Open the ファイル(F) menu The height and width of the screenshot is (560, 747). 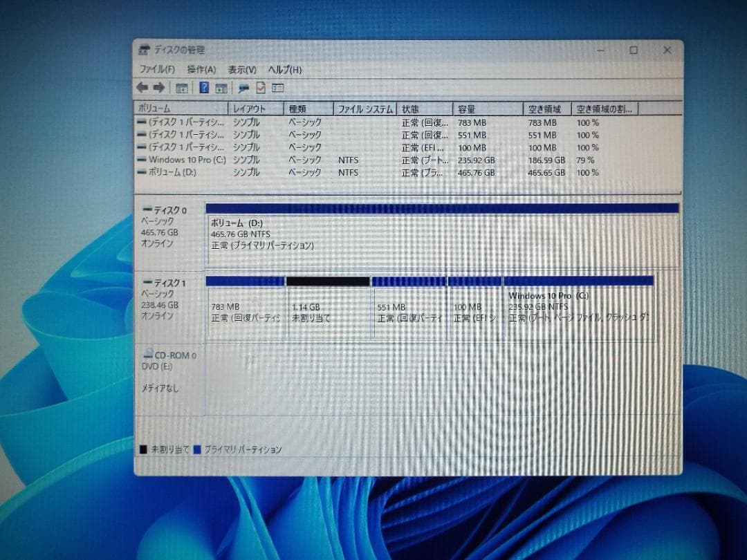(157, 69)
